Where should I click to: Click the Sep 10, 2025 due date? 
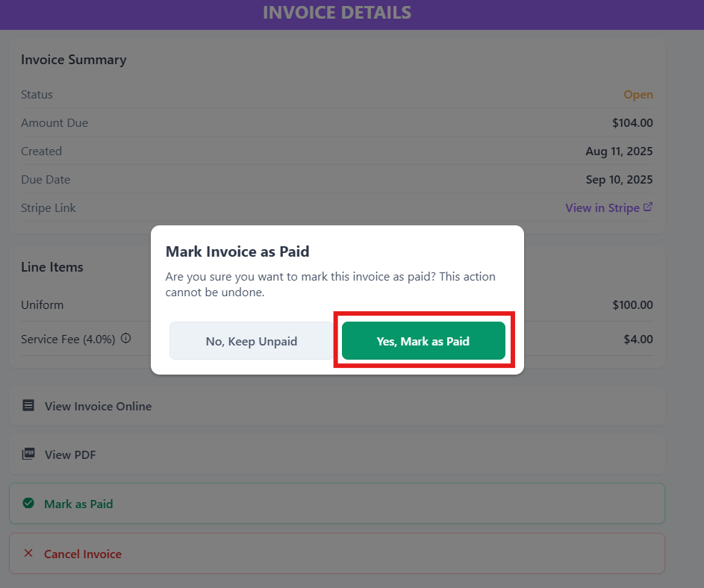pos(619,180)
